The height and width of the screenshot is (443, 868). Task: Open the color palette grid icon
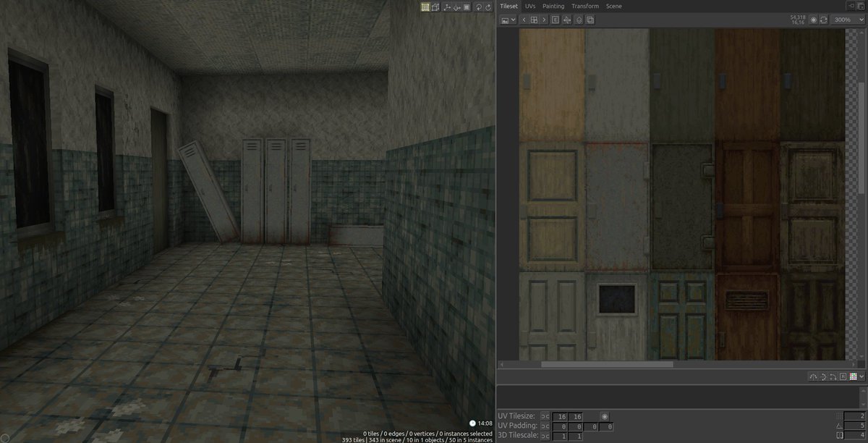[x=853, y=376]
